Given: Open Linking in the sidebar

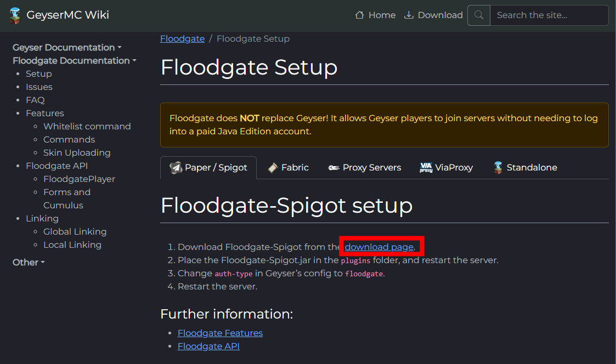Looking at the screenshot, I should [42, 218].
